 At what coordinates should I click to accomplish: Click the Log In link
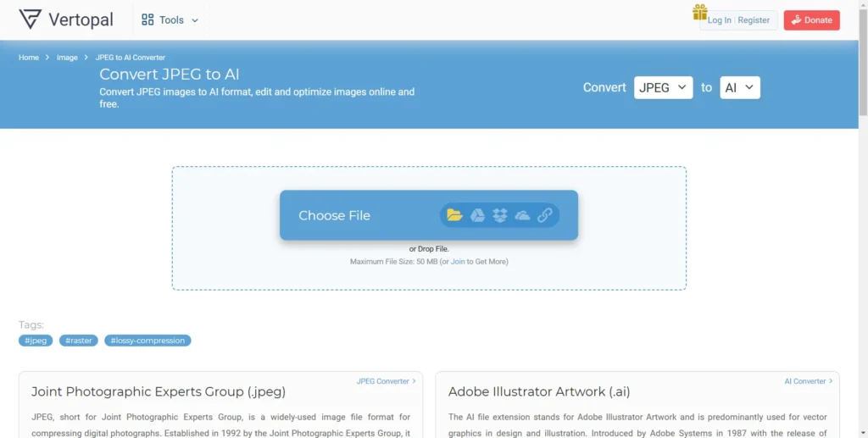(720, 20)
